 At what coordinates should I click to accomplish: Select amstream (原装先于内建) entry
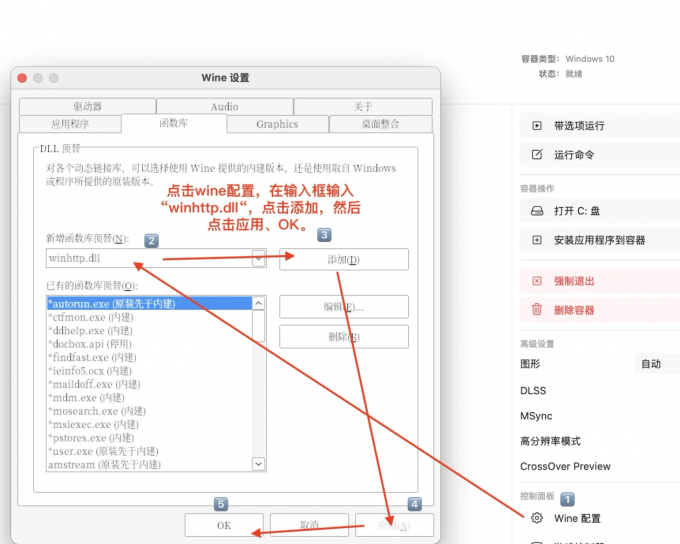click(x=149, y=465)
